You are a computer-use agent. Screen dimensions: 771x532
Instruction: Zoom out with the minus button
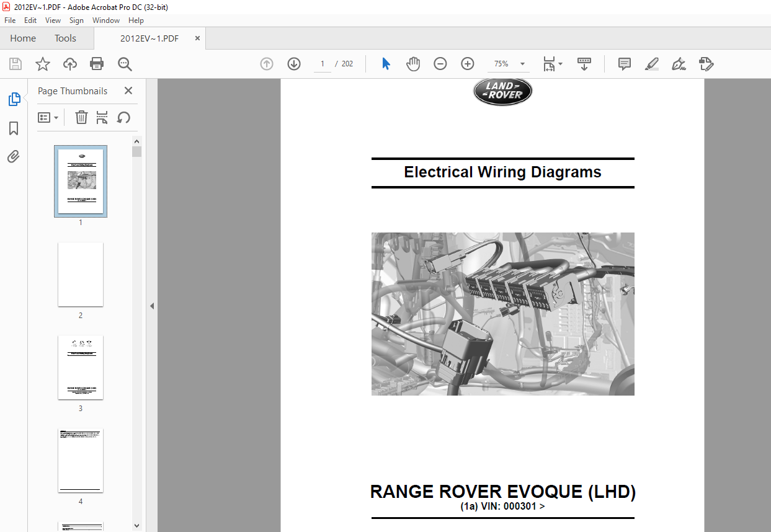pyautogui.click(x=440, y=64)
